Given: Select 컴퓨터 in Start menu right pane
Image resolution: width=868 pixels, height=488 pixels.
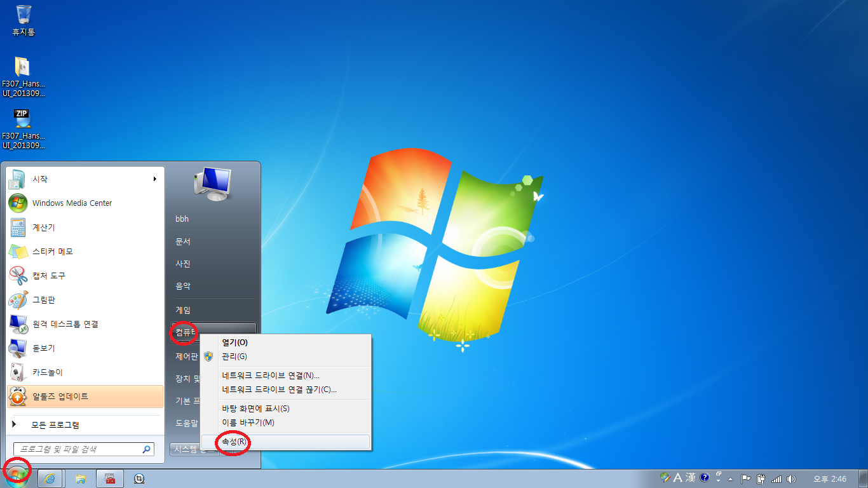Looking at the screenshot, I should (185, 332).
